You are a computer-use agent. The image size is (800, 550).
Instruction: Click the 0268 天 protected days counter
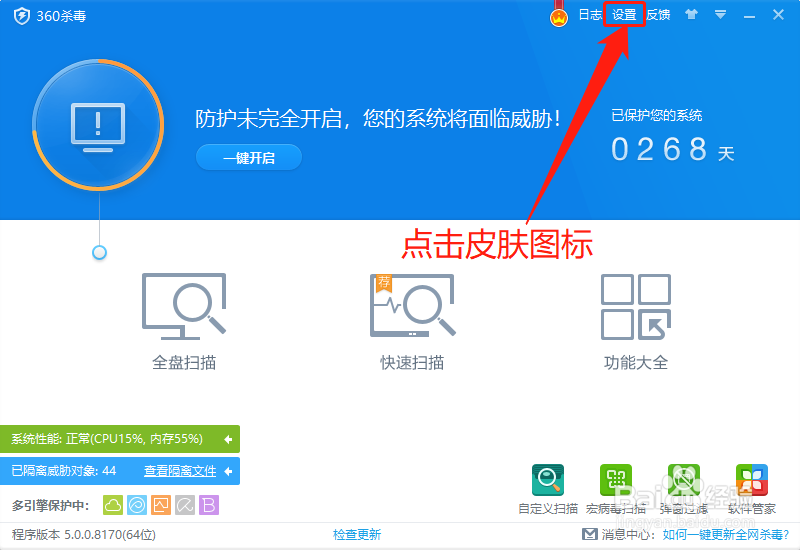[672, 150]
